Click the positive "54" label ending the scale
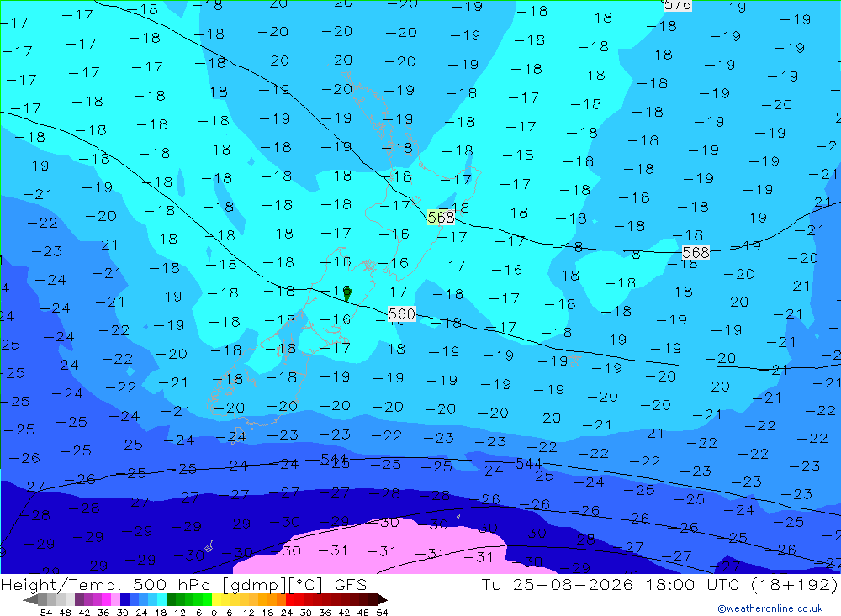 point(382,613)
